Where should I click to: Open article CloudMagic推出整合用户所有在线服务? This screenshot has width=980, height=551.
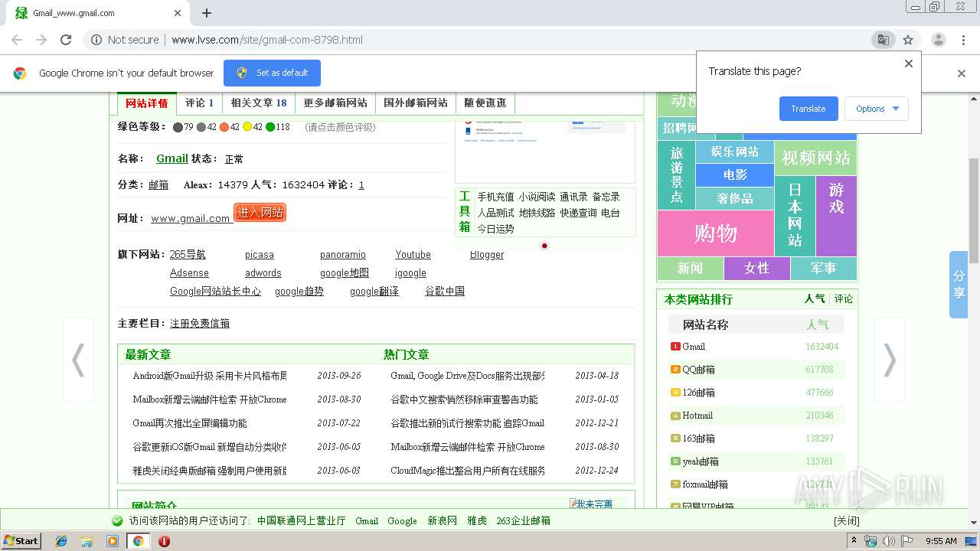(x=468, y=471)
